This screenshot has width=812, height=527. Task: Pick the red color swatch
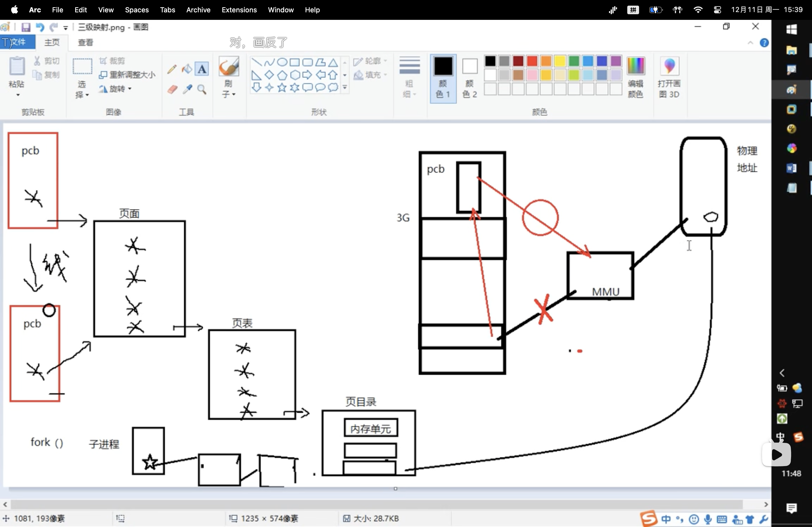[532, 61]
